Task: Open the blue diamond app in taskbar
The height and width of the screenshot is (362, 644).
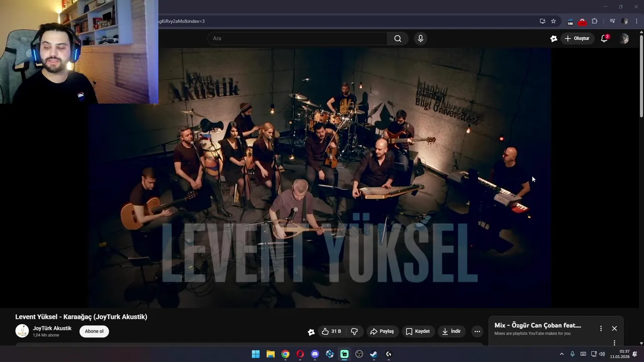Action: click(330, 354)
